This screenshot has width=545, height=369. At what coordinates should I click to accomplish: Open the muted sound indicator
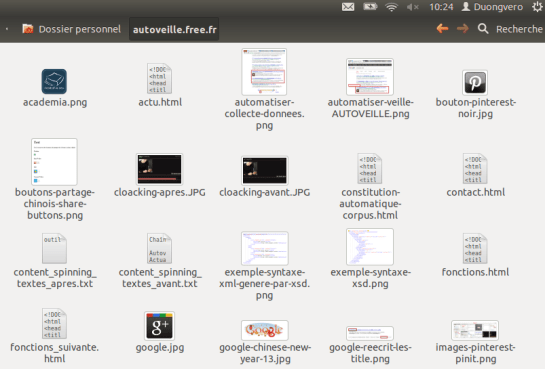point(413,7)
